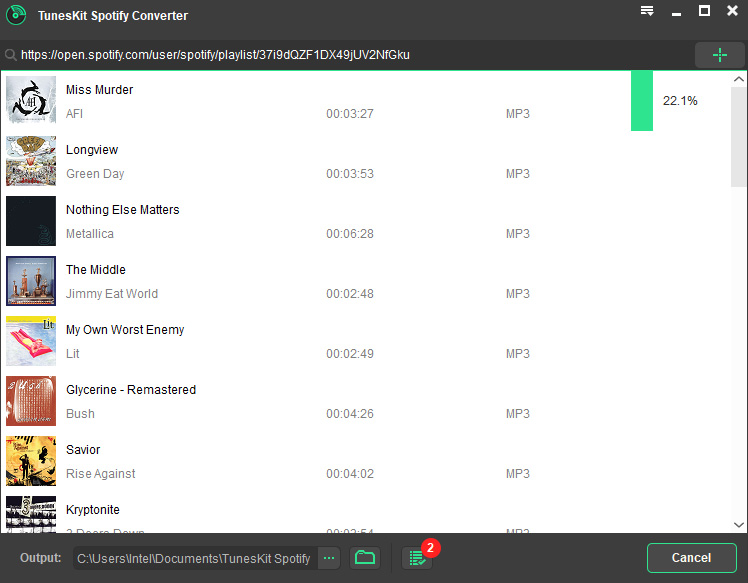
Task: Open converted list icon with badge
Action: pos(417,558)
